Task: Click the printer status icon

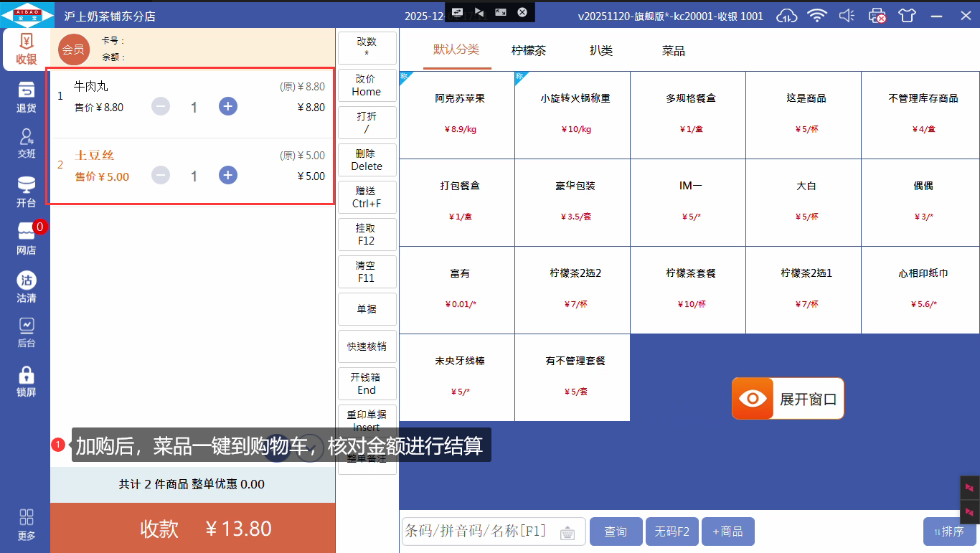Action: (877, 16)
